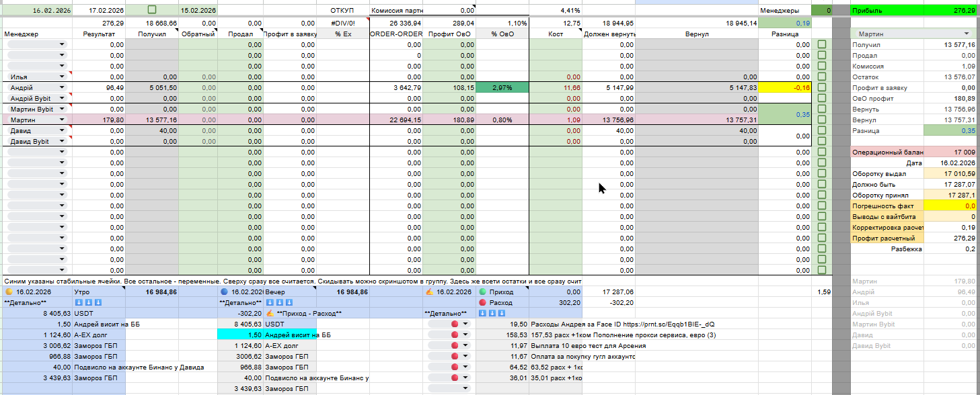Click the moon emoji beside the Вечер date
This screenshot has width=980, height=395.
coord(225,292)
